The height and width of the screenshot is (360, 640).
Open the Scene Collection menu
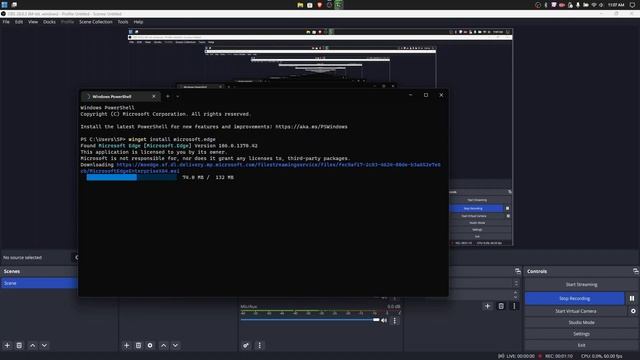pyautogui.click(x=96, y=22)
